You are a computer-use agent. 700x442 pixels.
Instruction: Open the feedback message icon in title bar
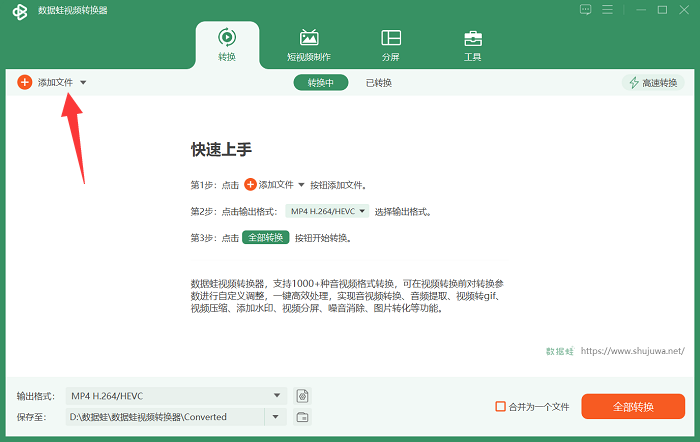(x=586, y=9)
